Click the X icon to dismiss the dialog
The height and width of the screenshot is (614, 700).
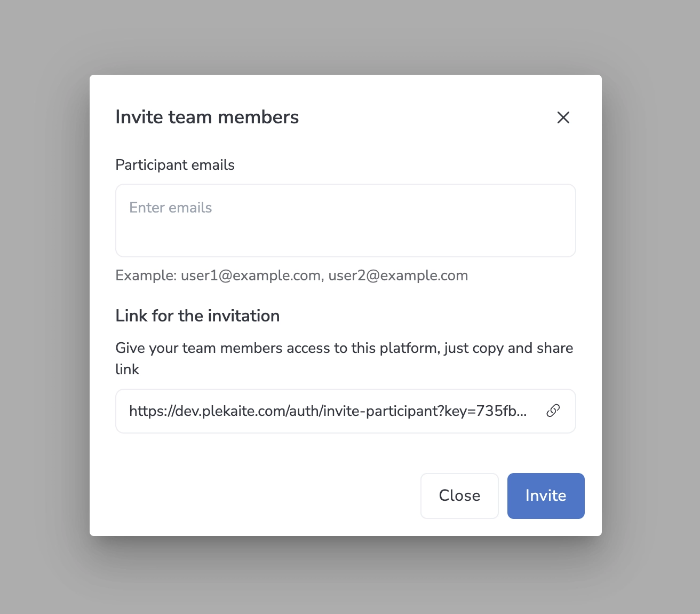pos(563,117)
